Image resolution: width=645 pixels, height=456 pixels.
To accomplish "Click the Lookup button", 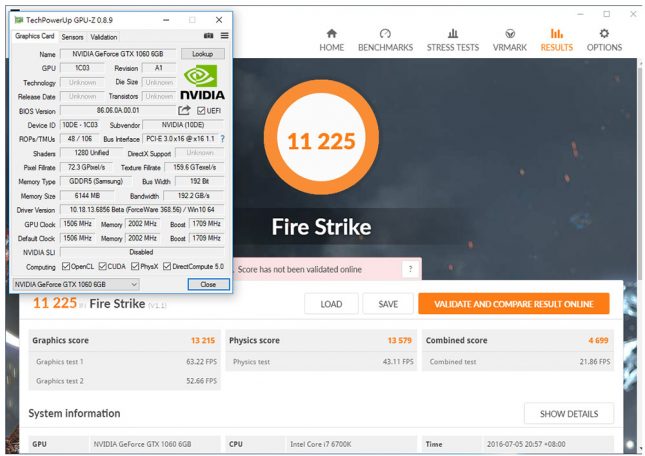I will pyautogui.click(x=202, y=54).
